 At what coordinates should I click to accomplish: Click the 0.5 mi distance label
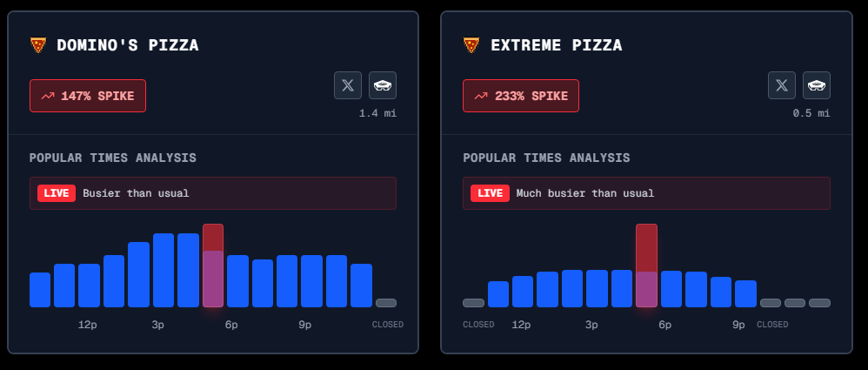[811, 113]
